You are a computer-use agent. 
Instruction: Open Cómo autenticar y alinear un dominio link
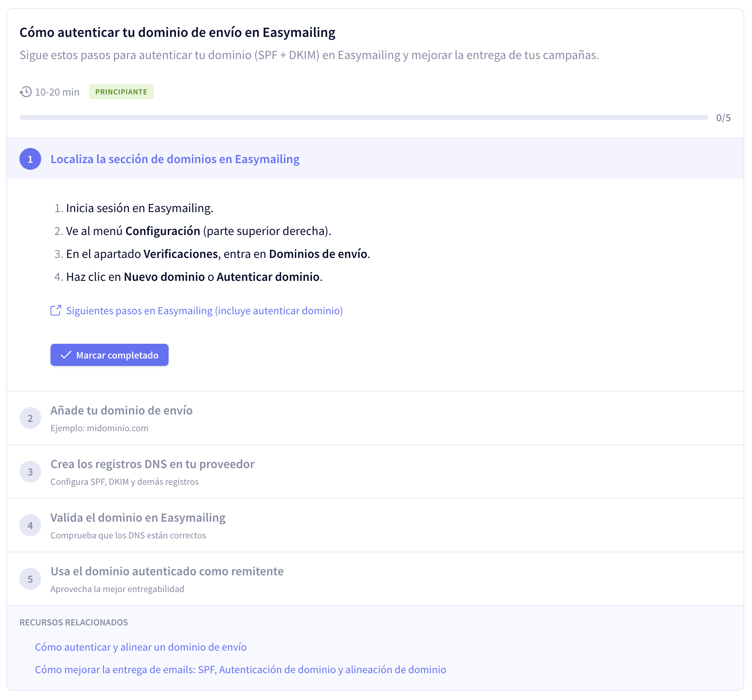(x=141, y=647)
